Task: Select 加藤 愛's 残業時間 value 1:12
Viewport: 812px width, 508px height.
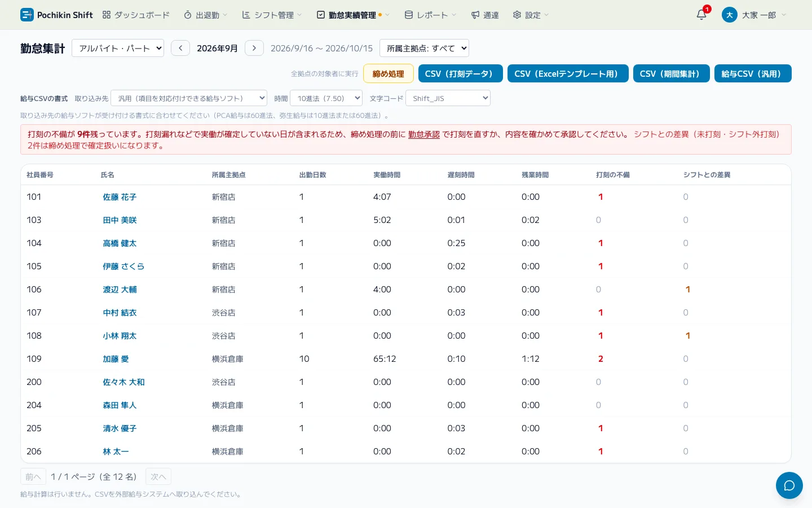Action: [531, 359]
